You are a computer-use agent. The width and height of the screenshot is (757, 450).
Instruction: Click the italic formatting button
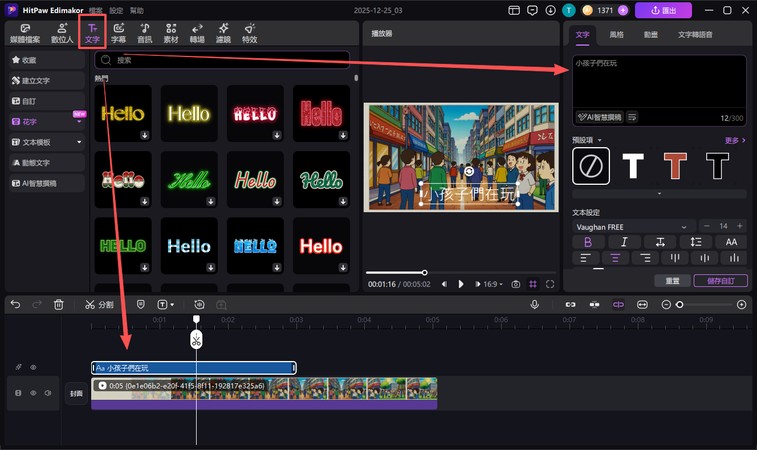click(624, 242)
